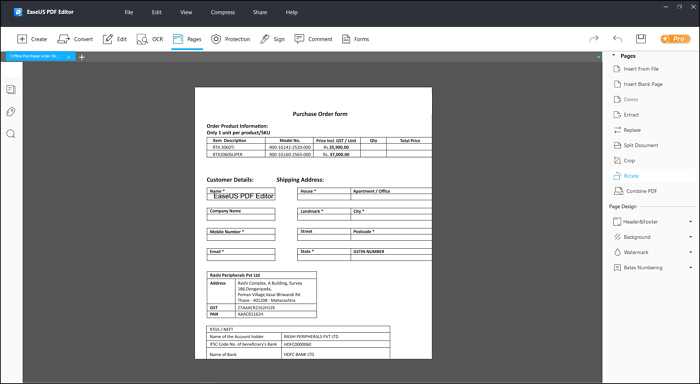
Task: Open the Protection tool
Action: (x=230, y=39)
